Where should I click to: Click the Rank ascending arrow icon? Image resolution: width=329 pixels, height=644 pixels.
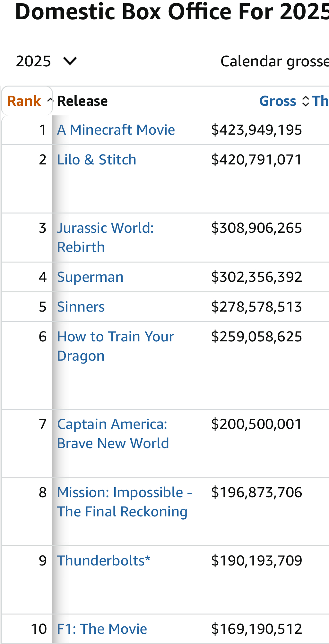point(49,101)
